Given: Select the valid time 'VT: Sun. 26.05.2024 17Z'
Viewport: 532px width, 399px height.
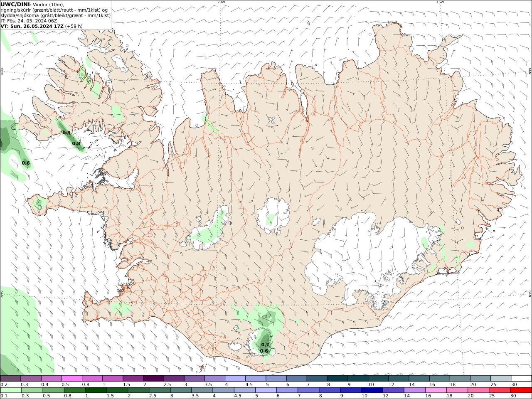Looking at the screenshot, I should (32, 26).
